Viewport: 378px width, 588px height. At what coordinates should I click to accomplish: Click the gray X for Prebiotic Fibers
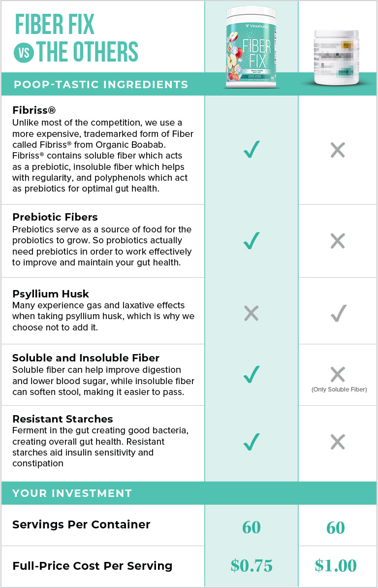tap(338, 241)
